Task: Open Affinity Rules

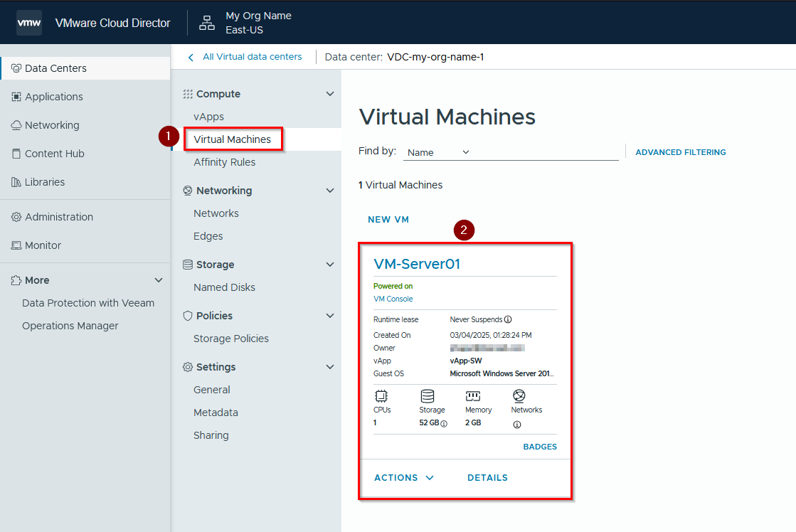Action: (x=224, y=162)
